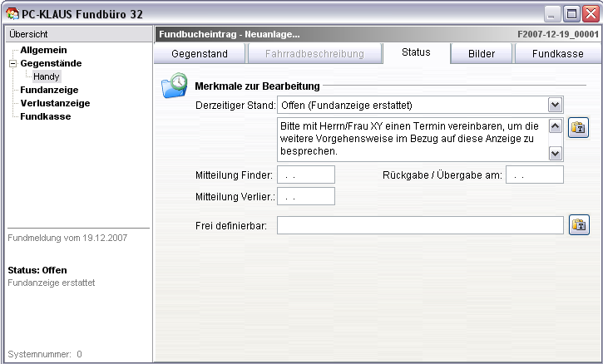Select Handy under Gegenstände
This screenshot has height=364, width=603.
pos(47,76)
